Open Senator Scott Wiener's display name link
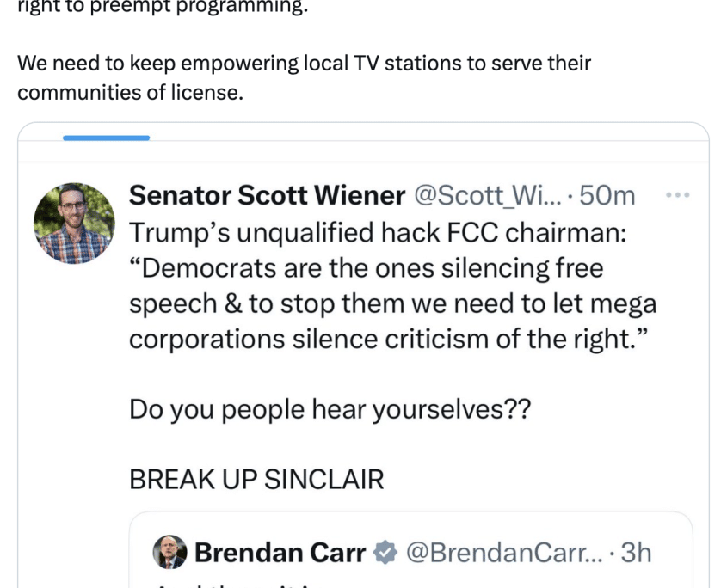 [x=267, y=196]
